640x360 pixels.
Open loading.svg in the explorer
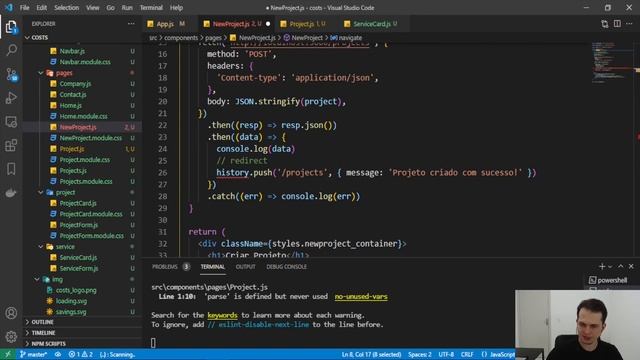click(x=71, y=301)
